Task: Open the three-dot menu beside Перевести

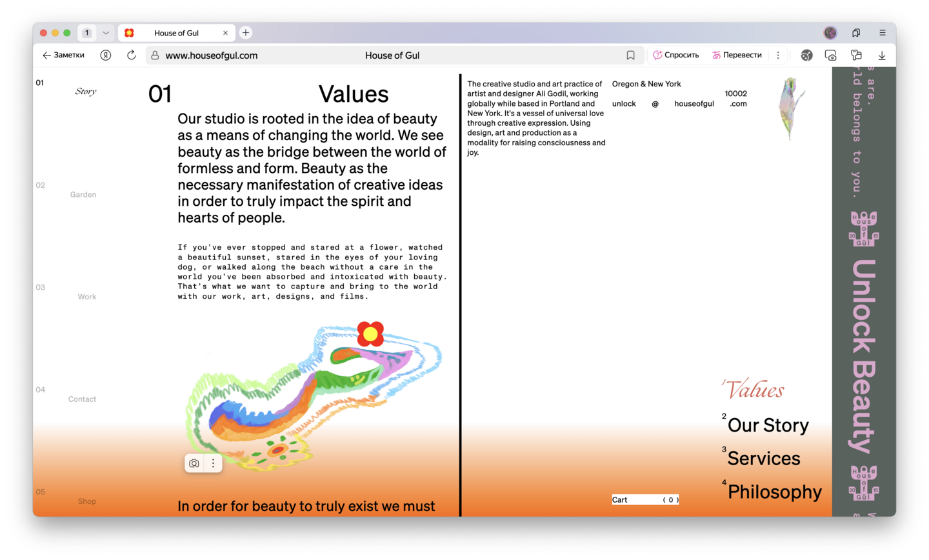Action: (x=778, y=55)
